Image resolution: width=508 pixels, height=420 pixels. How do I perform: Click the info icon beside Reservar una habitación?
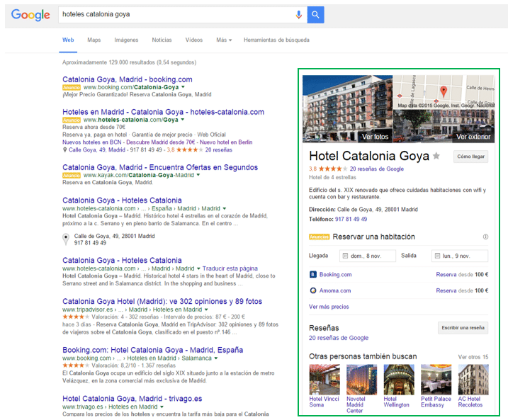point(485,237)
